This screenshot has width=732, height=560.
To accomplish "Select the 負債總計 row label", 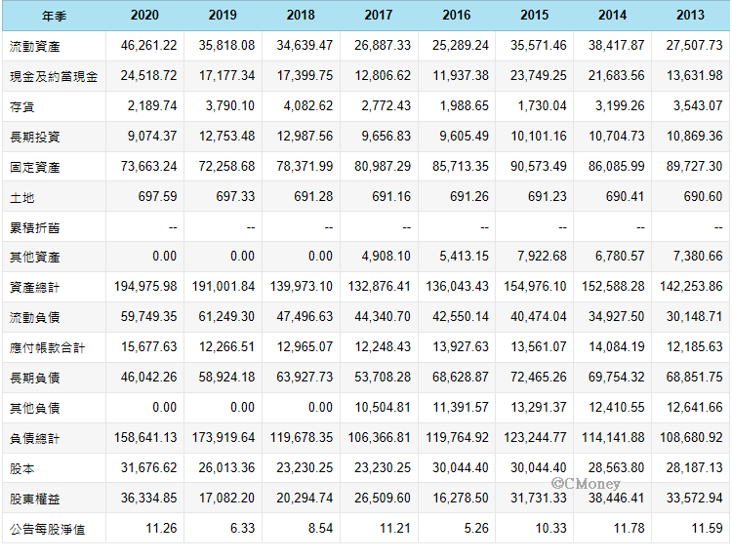I will click(35, 439).
